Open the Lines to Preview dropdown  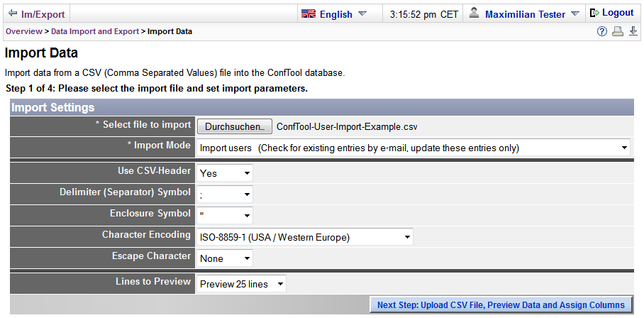(241, 284)
